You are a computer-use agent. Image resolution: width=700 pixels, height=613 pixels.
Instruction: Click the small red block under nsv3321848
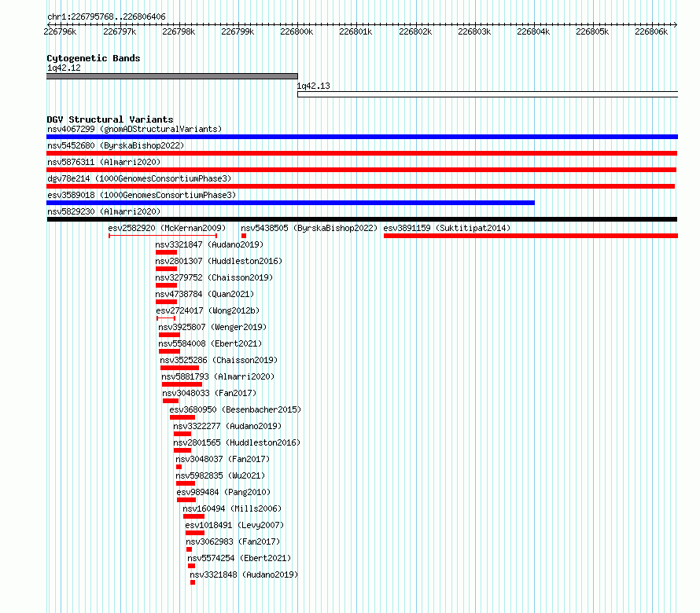193,582
